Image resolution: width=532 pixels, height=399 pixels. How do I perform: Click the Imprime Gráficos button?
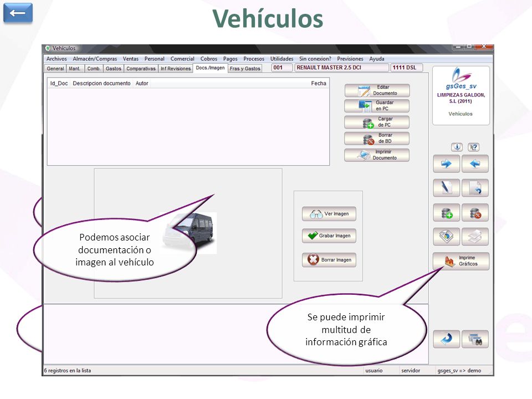pos(461,261)
